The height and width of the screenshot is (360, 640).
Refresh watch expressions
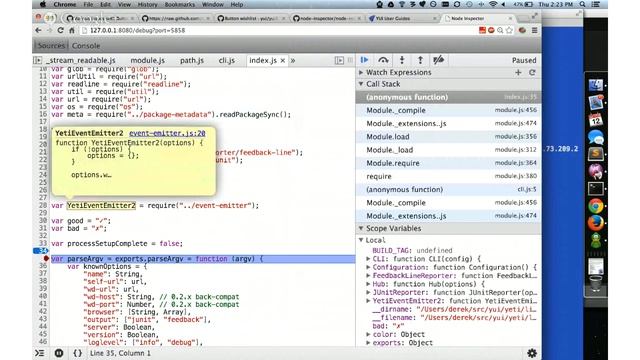(x=532, y=72)
